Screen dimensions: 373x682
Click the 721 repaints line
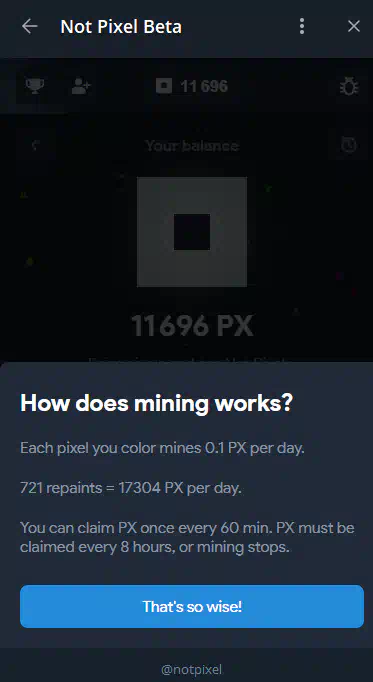130,488
